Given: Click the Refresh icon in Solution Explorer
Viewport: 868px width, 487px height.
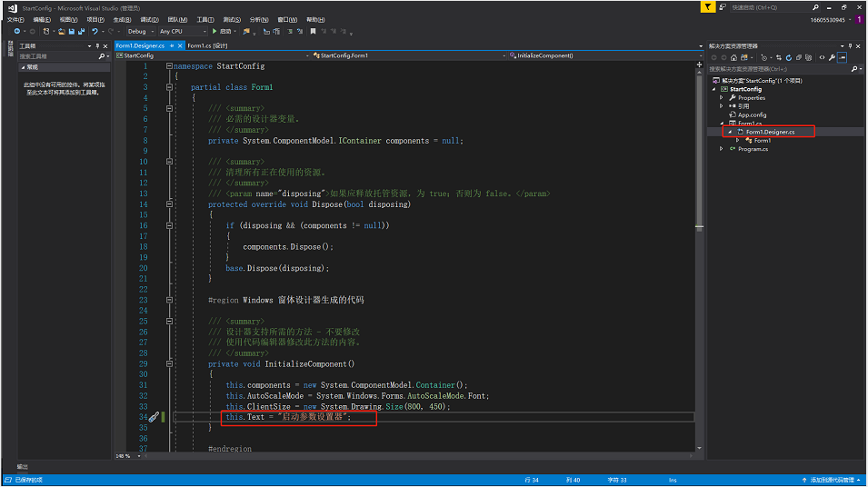Looking at the screenshot, I should (789, 57).
